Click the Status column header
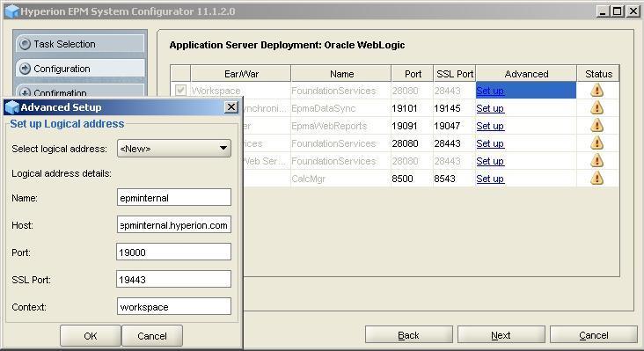The image size is (644, 351). (598, 74)
